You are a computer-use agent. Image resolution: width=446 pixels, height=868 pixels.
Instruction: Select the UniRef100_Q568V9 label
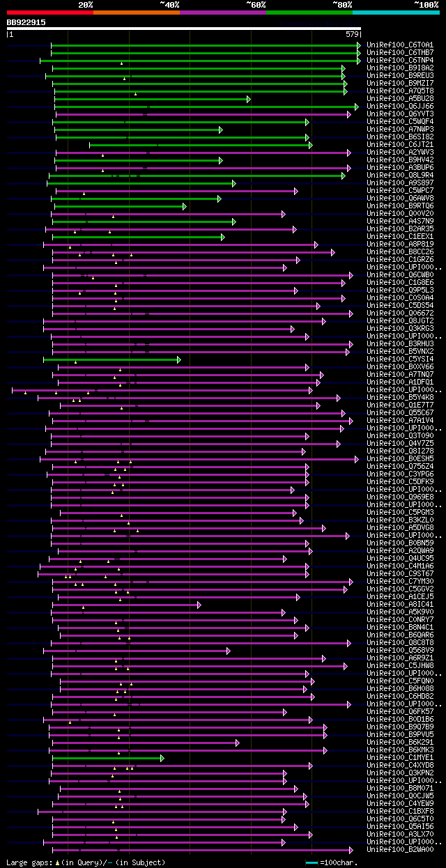[x=400, y=650]
